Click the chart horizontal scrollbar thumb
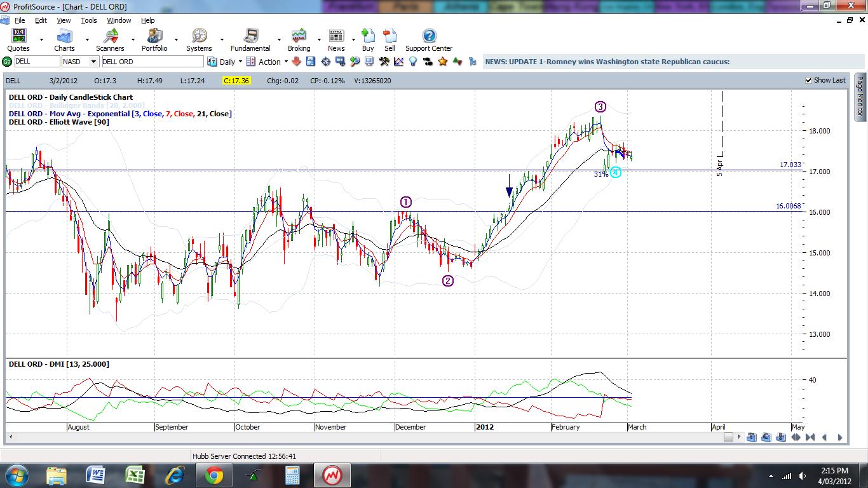Screen dimensions: 868x488 coord(728,437)
